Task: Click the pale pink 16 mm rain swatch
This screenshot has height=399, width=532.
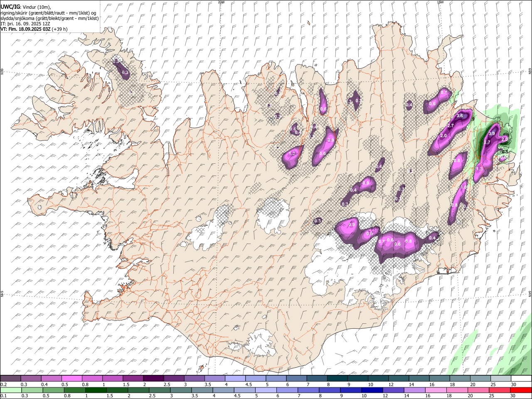Action: tap(436, 390)
